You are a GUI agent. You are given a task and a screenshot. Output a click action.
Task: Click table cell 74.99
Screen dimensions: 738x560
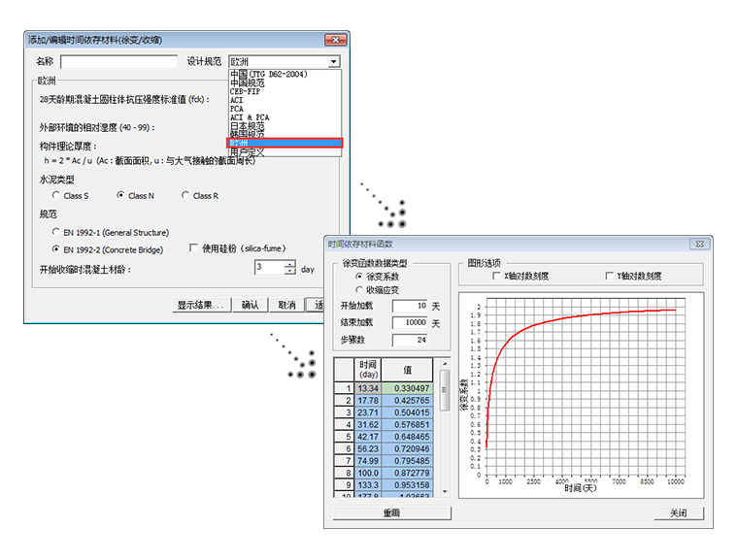[368, 461]
